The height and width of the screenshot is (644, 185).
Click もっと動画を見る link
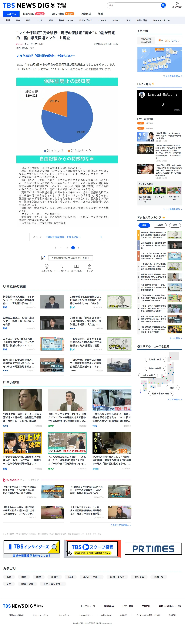click(172, 209)
